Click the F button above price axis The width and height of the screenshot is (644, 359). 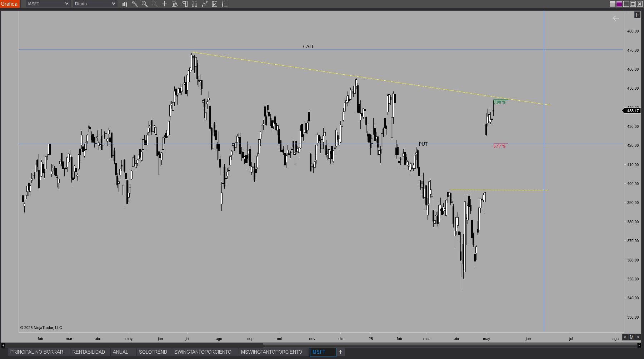[637, 15]
